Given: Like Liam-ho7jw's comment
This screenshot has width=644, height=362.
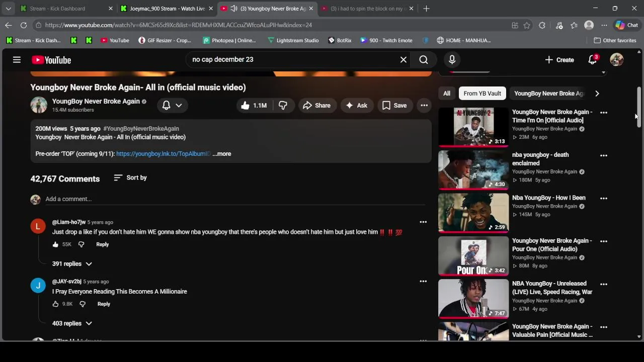Looking at the screenshot, I should click(x=55, y=244).
